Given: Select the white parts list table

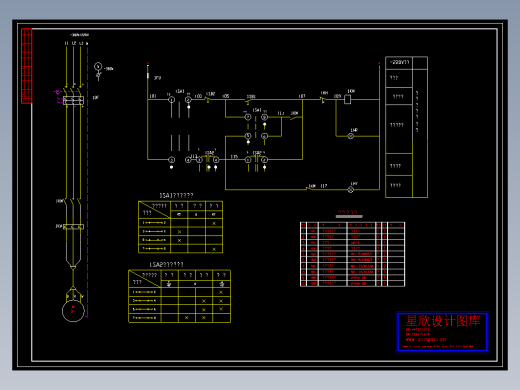Looking at the screenshot, I should [x=353, y=254].
